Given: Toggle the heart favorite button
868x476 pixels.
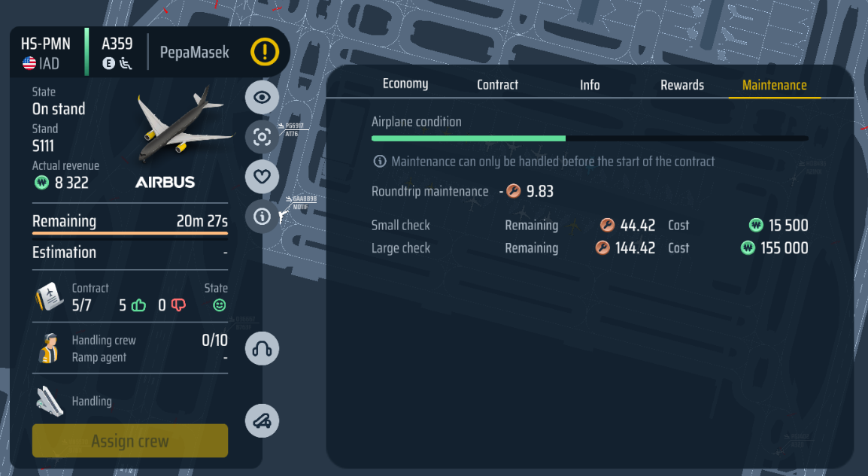Looking at the screenshot, I should point(262,177).
